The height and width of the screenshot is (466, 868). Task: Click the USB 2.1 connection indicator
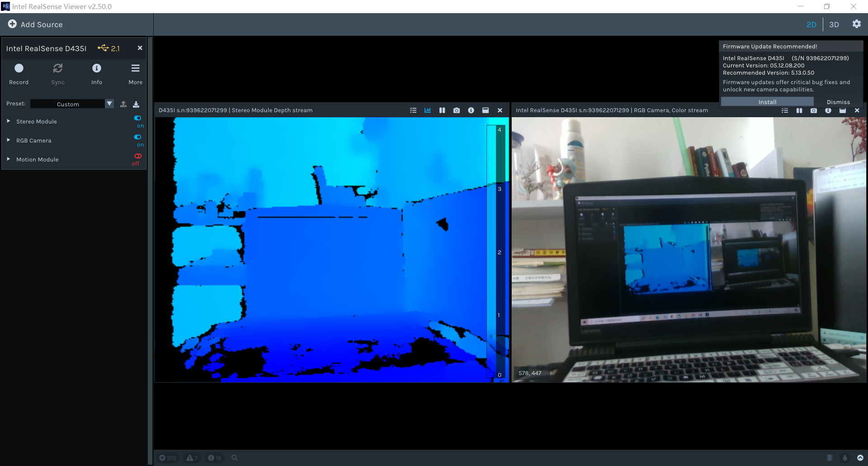click(x=108, y=48)
